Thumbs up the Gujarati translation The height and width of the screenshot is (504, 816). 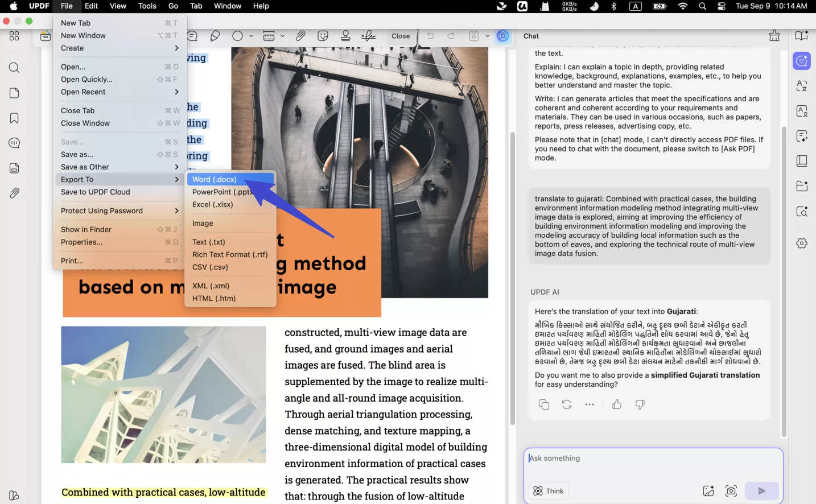[617, 404]
